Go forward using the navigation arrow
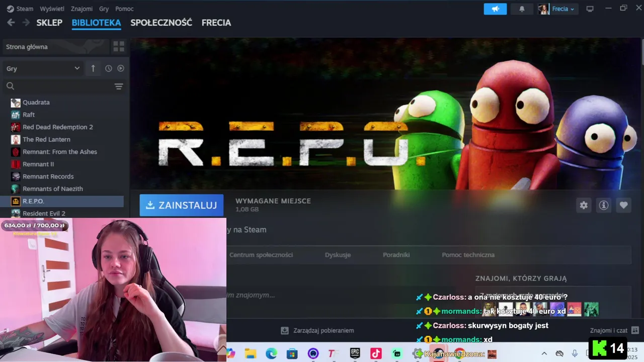 pyautogui.click(x=25, y=23)
